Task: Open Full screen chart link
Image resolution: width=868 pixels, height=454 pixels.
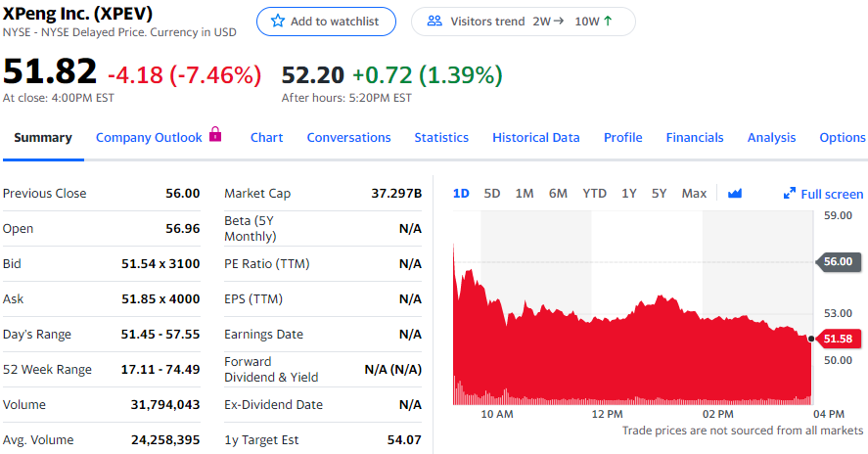Action: coord(832,194)
